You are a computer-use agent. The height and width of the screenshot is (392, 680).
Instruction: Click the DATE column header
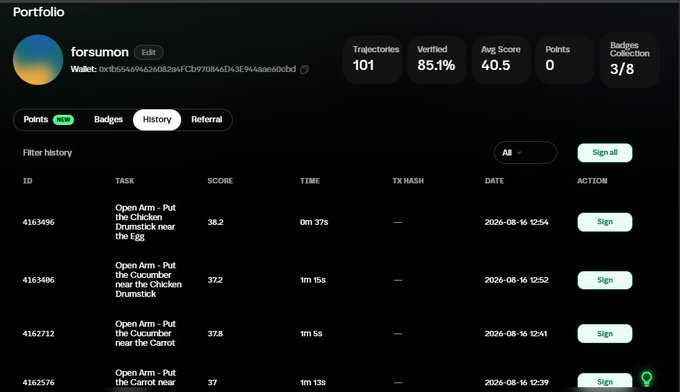coord(494,181)
